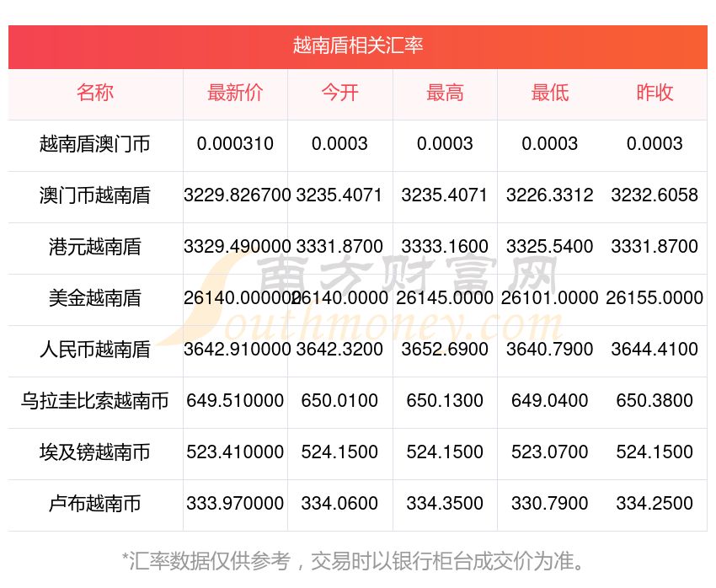The width and height of the screenshot is (716, 588).
Task: Select the 卢布越南币 row name
Action: 95,504
